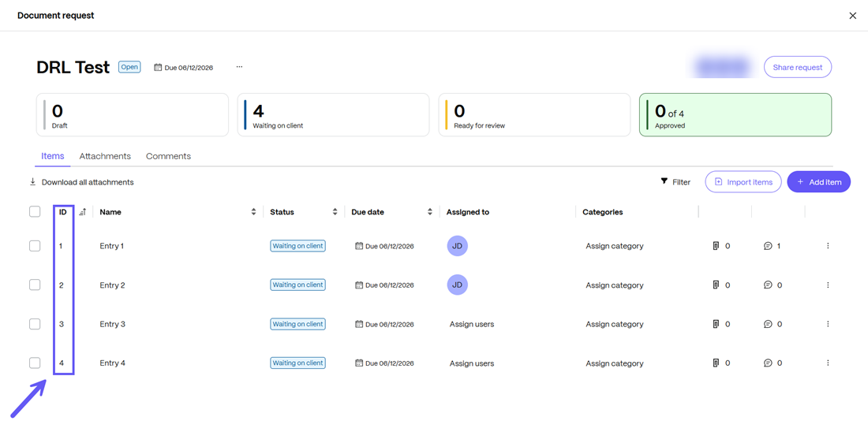Switch to the Items tab
Viewport: 868px width, 428px height.
pos(53,156)
